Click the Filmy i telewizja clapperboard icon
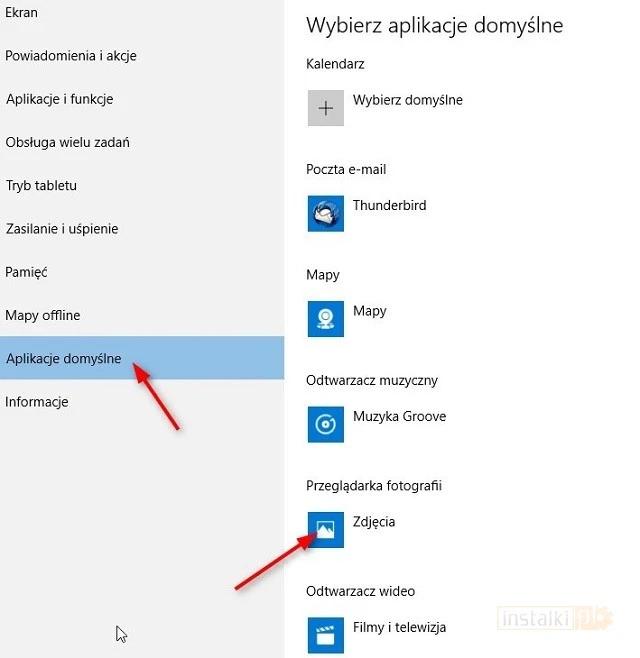Screen dimensions: 640x658 [325, 635]
